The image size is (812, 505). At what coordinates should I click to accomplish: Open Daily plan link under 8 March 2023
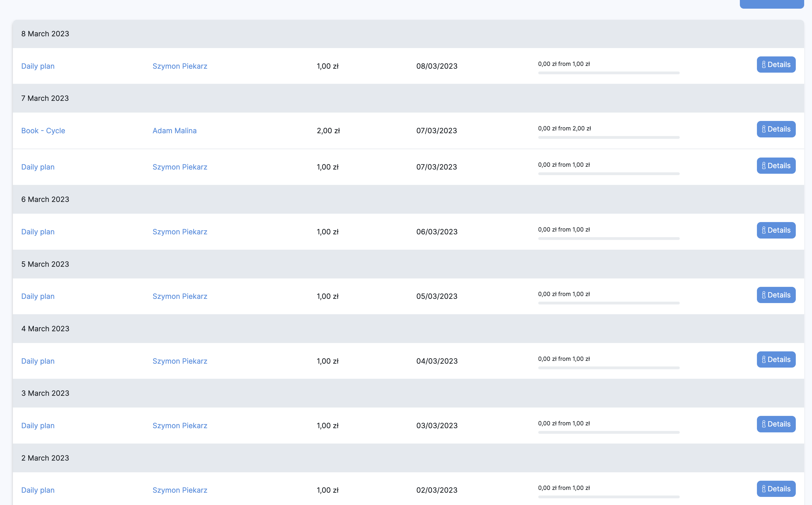[x=38, y=66]
